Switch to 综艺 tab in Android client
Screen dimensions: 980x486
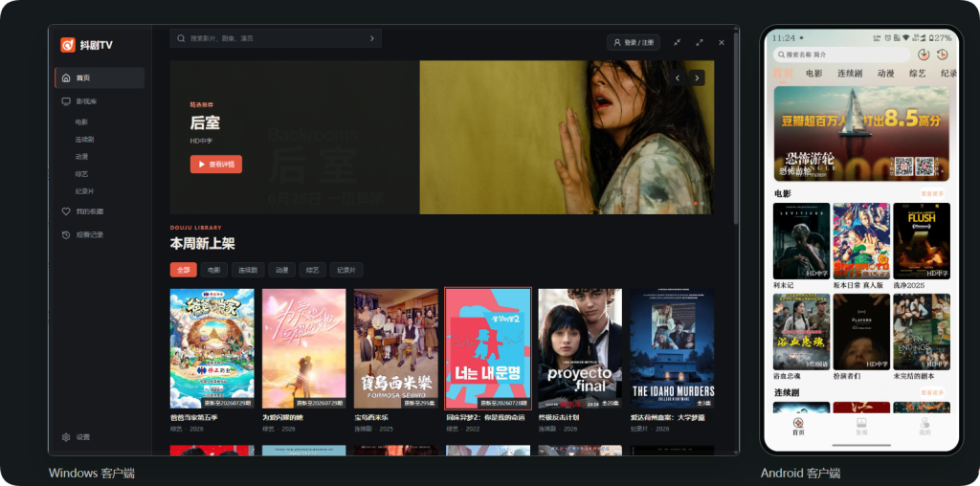(918, 74)
